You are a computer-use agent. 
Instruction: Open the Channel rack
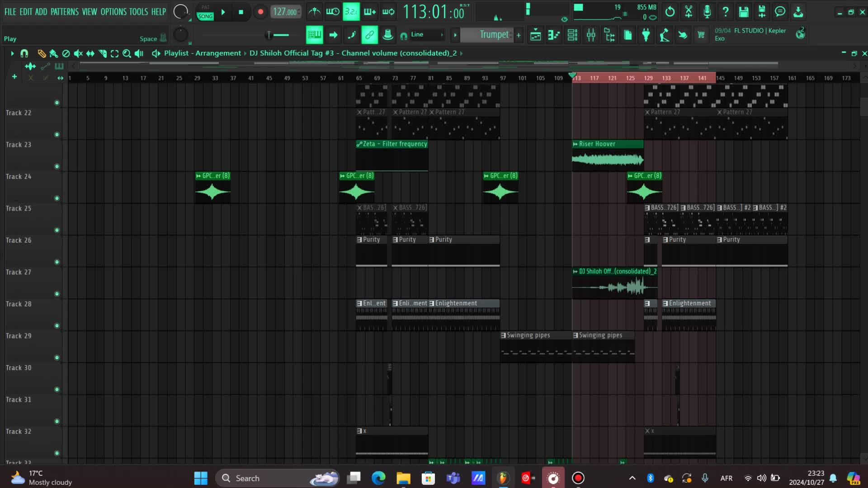pos(572,35)
